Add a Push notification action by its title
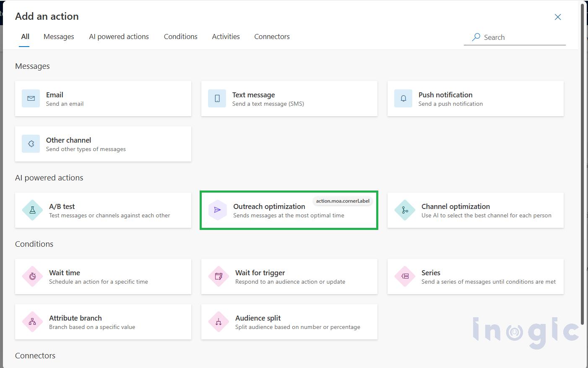588x368 pixels. 445,95
